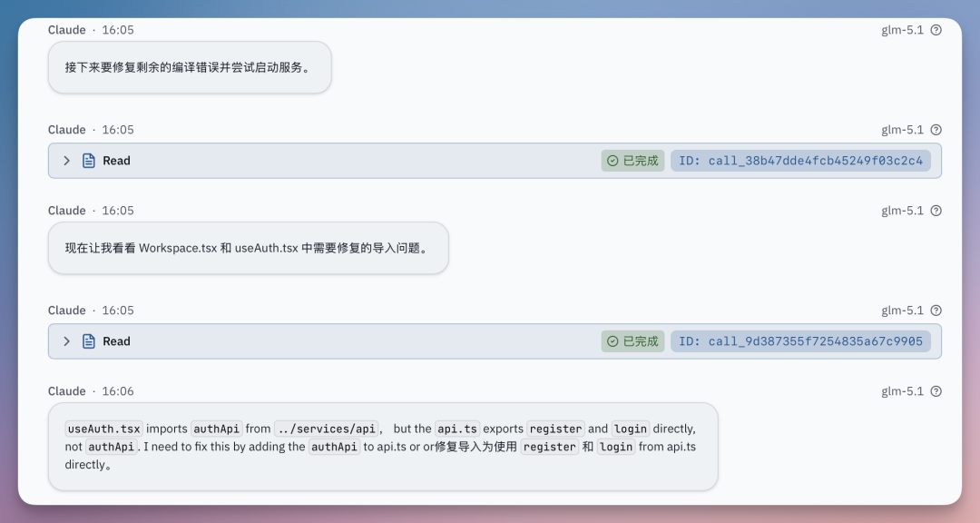Select the Workspace.tsx 和 useAuth.tsx message bubble
Viewport: 980px width, 523px height.
tap(247, 248)
